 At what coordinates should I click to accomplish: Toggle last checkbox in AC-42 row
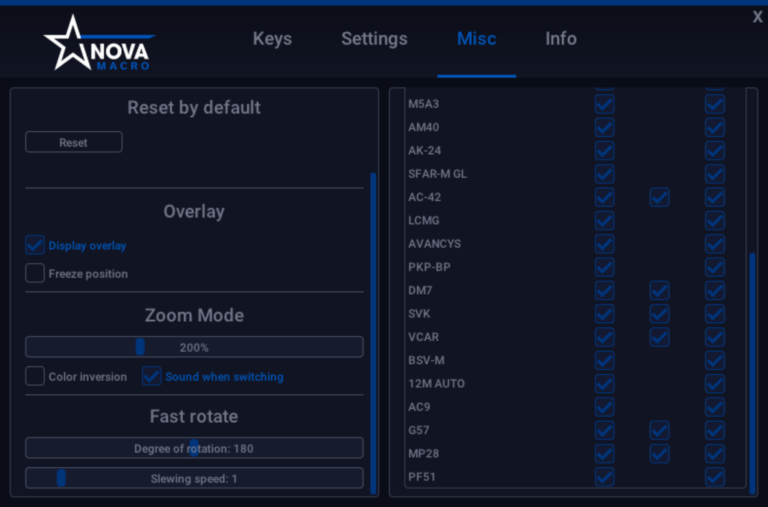click(715, 197)
